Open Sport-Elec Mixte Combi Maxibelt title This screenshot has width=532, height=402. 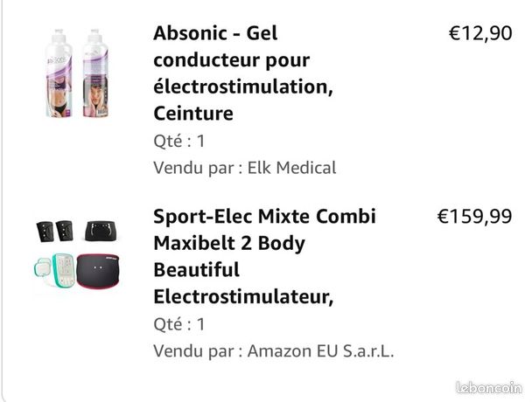[264, 257]
